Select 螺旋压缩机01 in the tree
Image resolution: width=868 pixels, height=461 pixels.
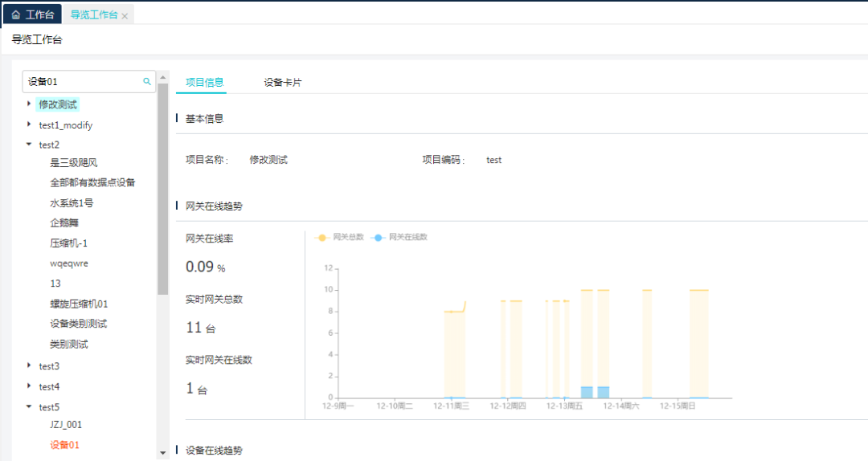pos(79,304)
